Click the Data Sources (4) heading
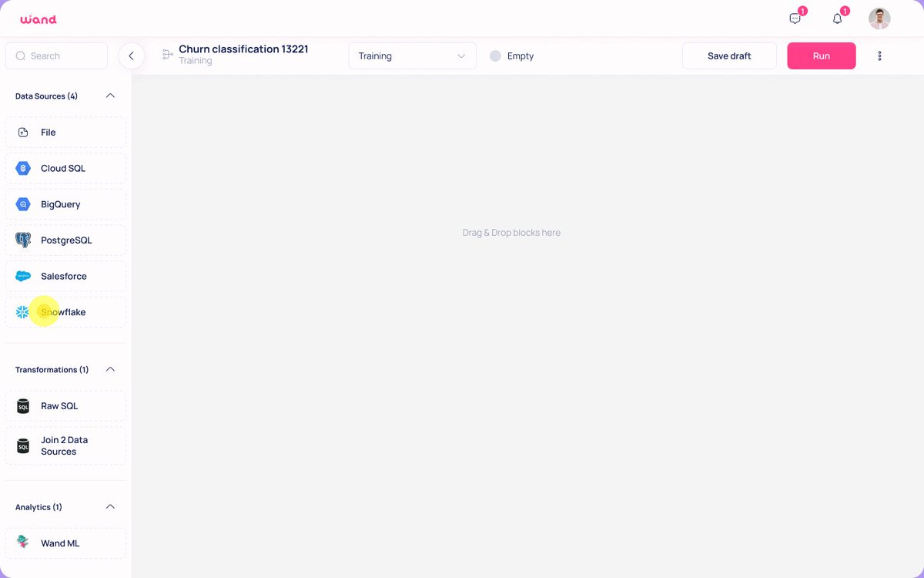Screen dimensions: 924x578 46,96
